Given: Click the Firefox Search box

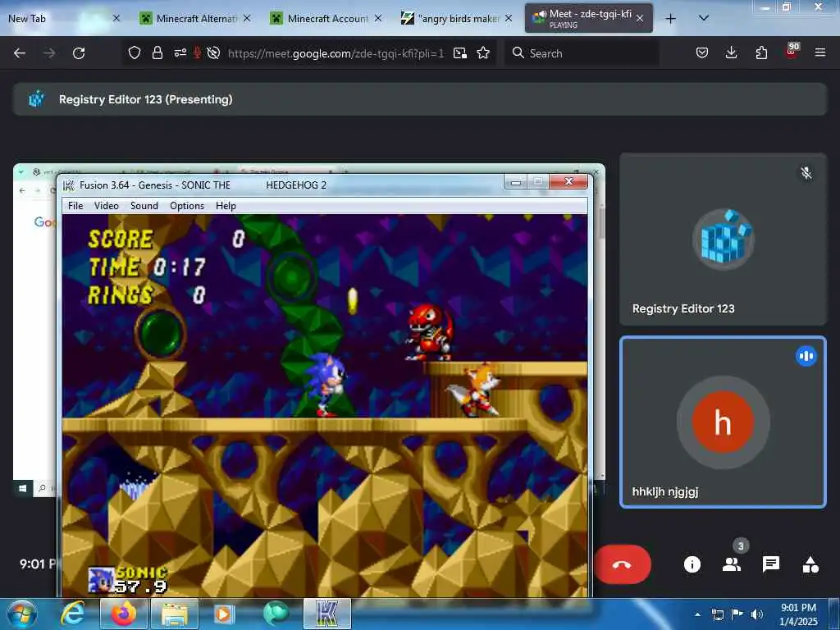Looking at the screenshot, I should (582, 53).
